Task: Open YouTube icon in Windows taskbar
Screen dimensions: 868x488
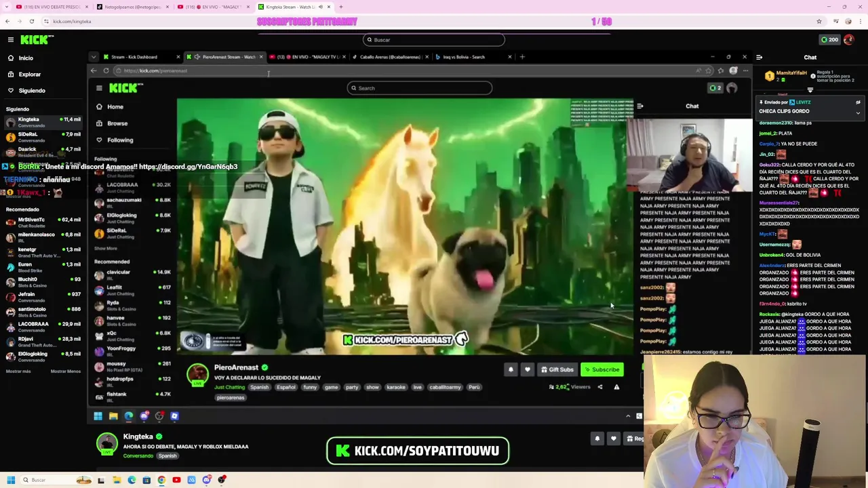Action: [x=176, y=480]
